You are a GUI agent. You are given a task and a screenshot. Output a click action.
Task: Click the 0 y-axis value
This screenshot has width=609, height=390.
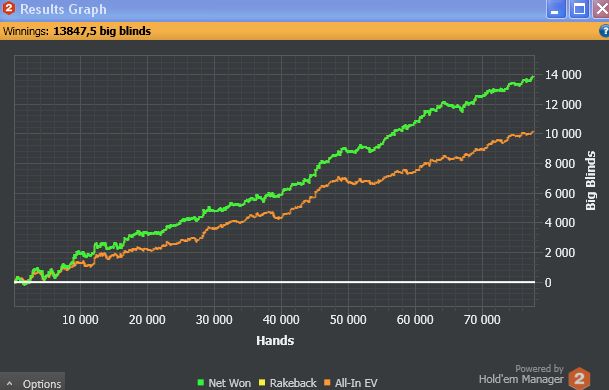pyautogui.click(x=548, y=283)
